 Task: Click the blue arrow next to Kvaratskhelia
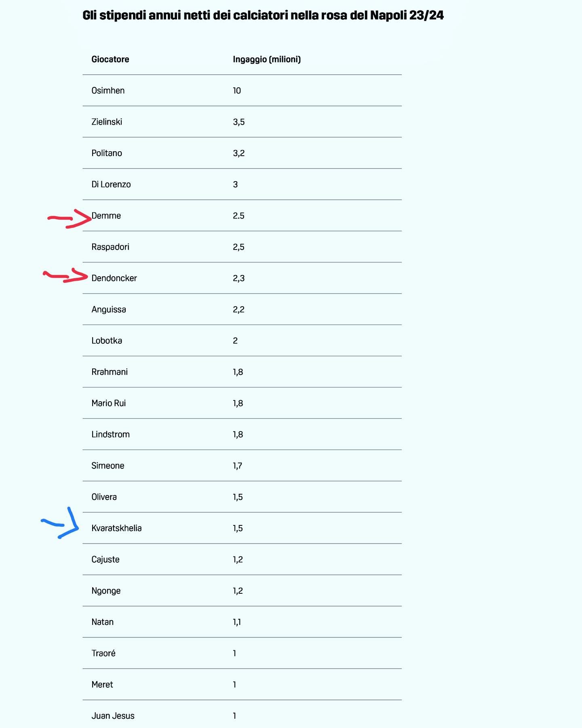tap(63, 525)
